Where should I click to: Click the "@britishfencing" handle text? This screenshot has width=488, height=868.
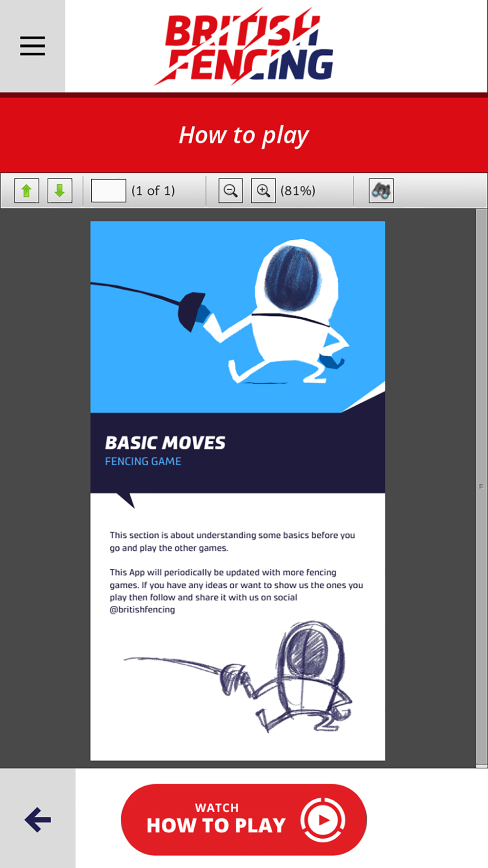142,610
